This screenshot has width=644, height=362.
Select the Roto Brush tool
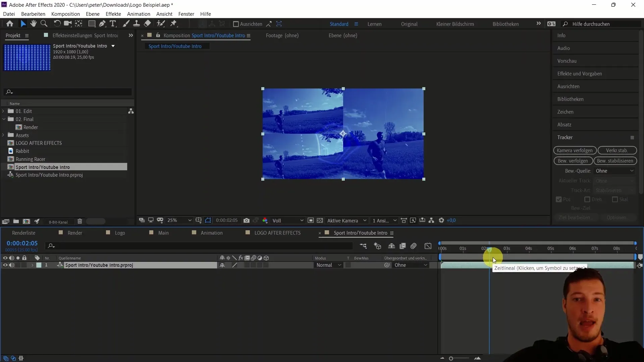coord(161,24)
